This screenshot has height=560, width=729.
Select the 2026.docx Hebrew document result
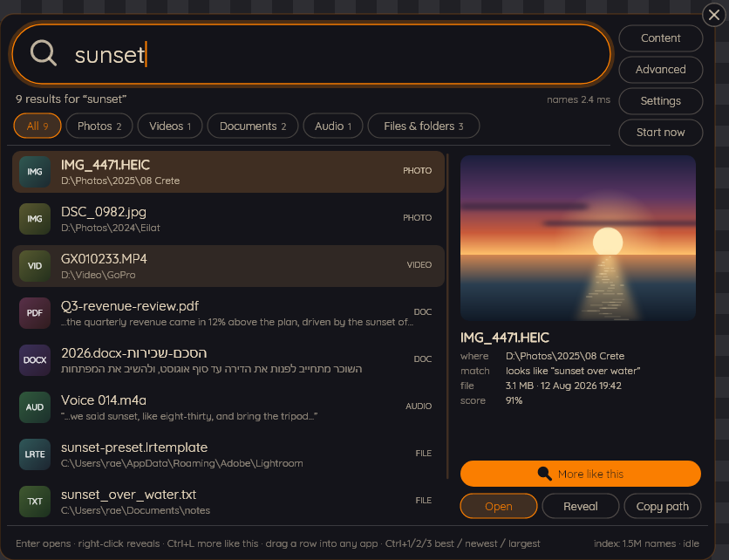228,360
